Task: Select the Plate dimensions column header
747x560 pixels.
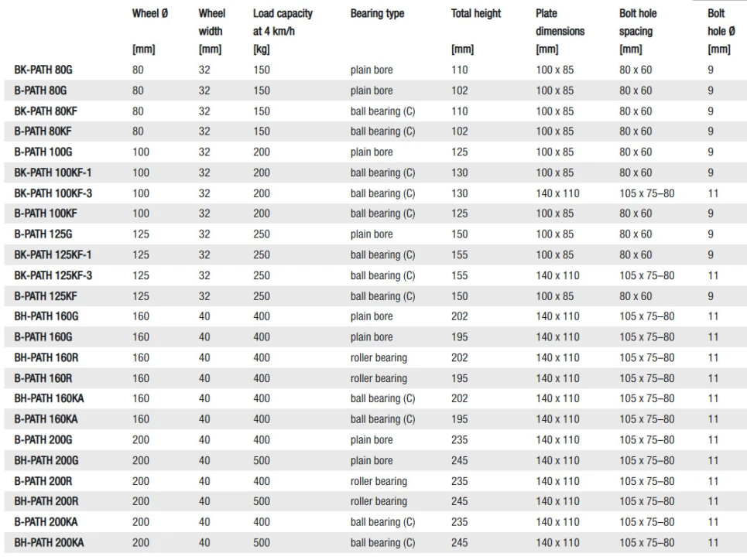Action: coord(560,22)
